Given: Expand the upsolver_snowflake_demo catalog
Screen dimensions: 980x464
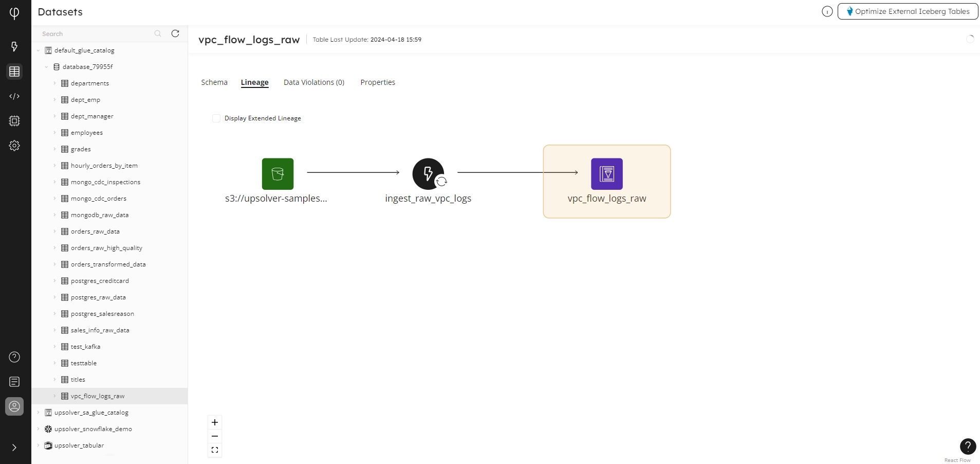Looking at the screenshot, I should click(39, 429).
